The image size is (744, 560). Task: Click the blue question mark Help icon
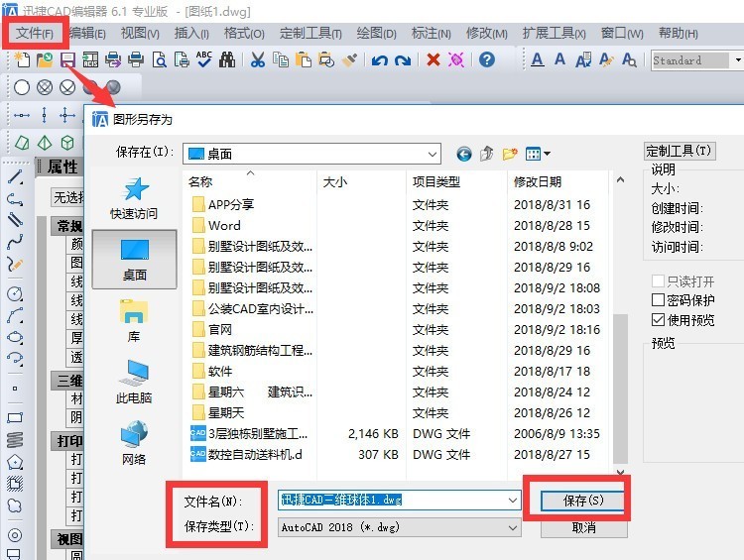point(487,59)
